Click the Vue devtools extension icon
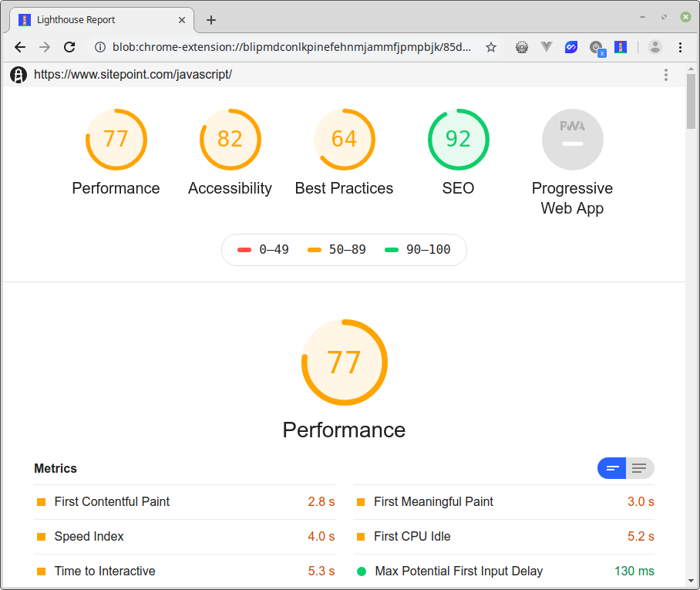Viewport: 700px width, 590px height. point(547,47)
